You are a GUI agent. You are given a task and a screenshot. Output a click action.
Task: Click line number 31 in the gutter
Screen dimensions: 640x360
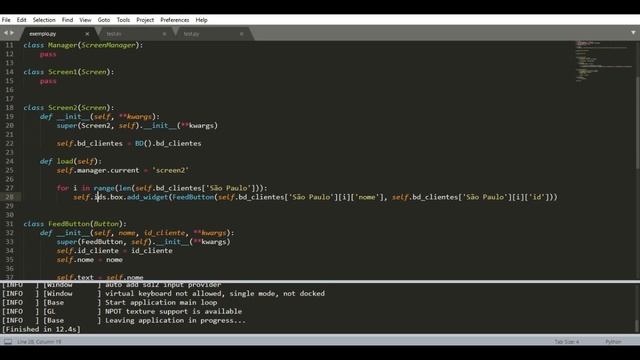tap(9, 224)
